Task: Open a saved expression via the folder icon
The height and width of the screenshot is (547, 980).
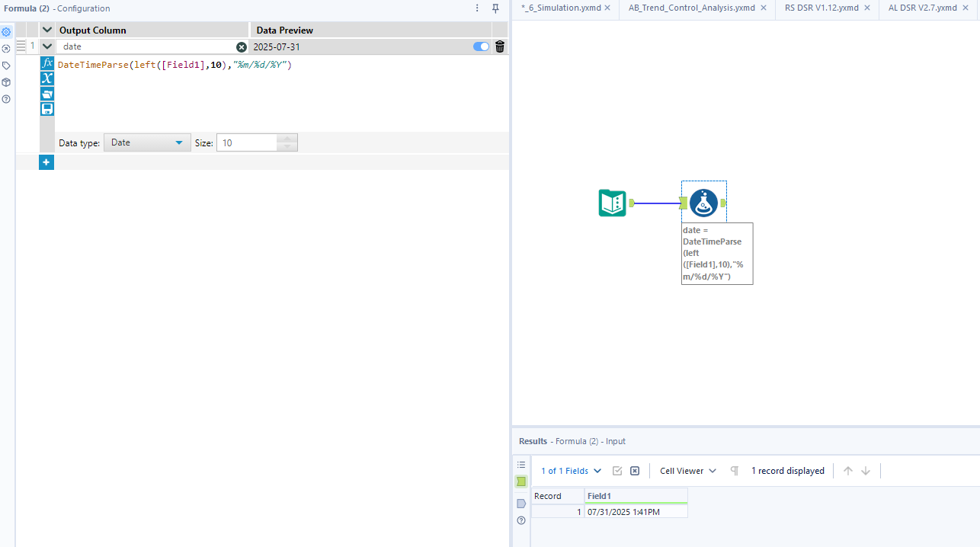Action: 46,93
